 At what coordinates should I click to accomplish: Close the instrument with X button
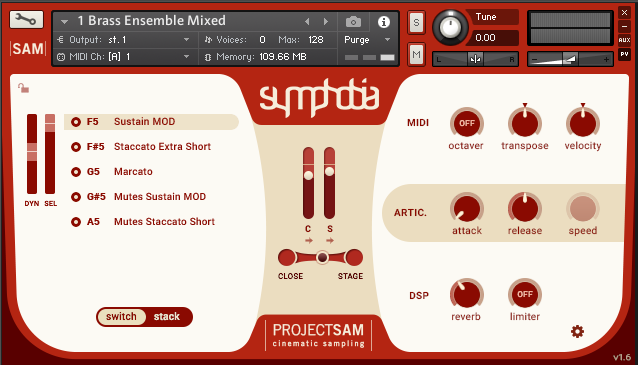(x=624, y=13)
